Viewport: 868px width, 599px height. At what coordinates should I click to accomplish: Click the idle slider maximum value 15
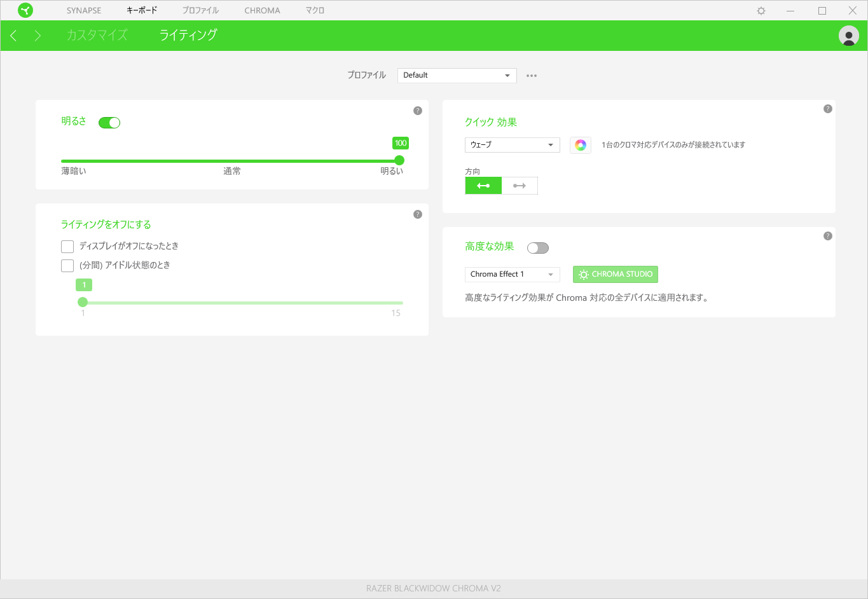point(396,313)
